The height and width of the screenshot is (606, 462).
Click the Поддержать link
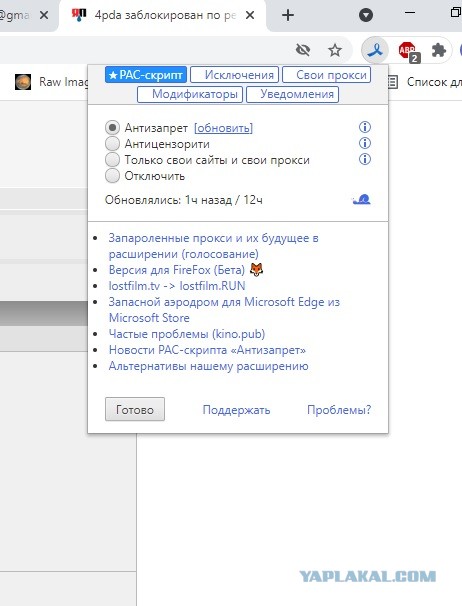[236, 410]
